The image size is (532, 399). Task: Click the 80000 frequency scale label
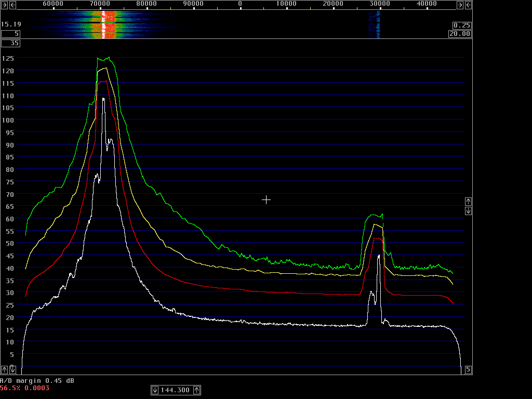point(146,4)
